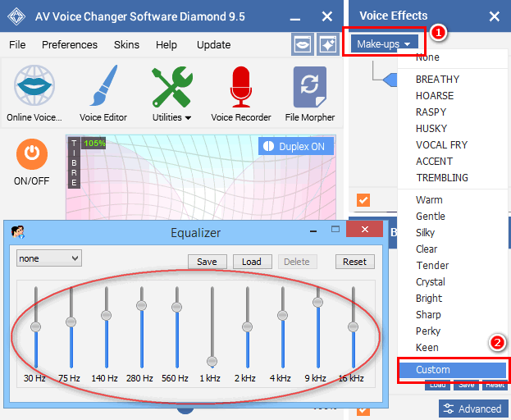Click the 140 Hz slider handle

point(107,315)
